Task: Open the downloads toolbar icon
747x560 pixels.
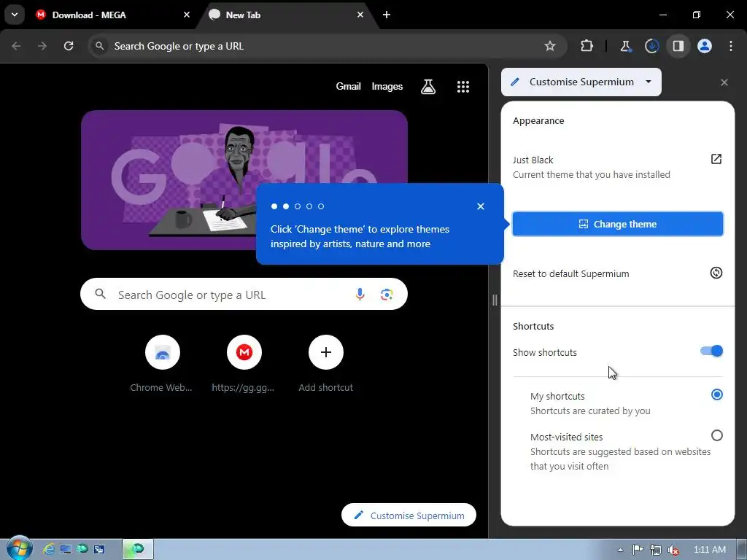Action: point(651,46)
